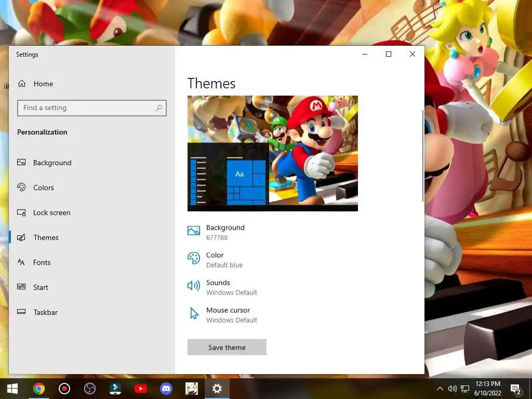The height and width of the screenshot is (399, 532).
Task: Click the Mouse cursor arrow icon
Action: (194, 313)
